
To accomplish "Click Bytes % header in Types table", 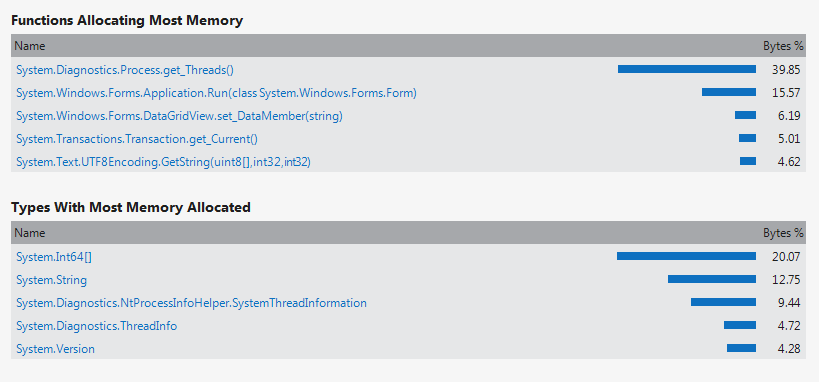I will tap(783, 233).
